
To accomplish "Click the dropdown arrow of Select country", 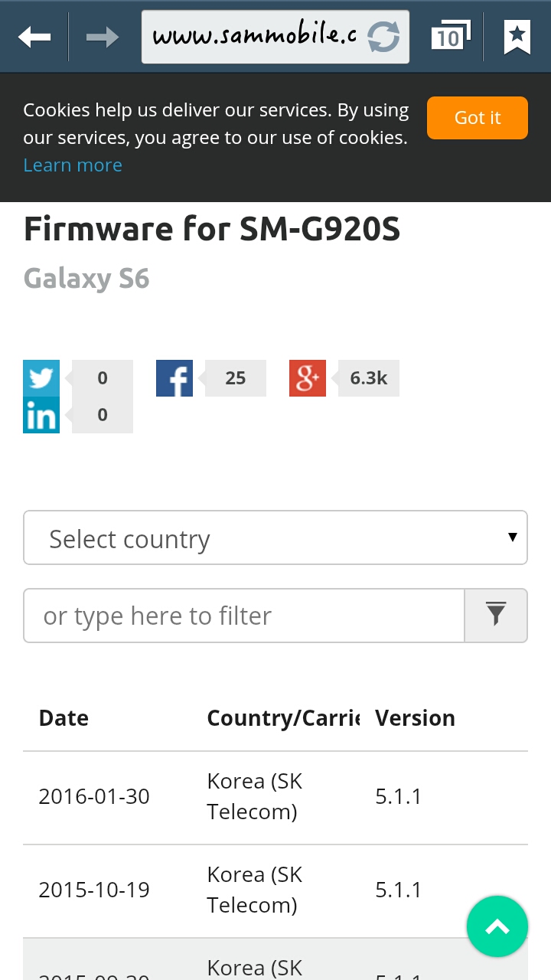I will (x=513, y=537).
